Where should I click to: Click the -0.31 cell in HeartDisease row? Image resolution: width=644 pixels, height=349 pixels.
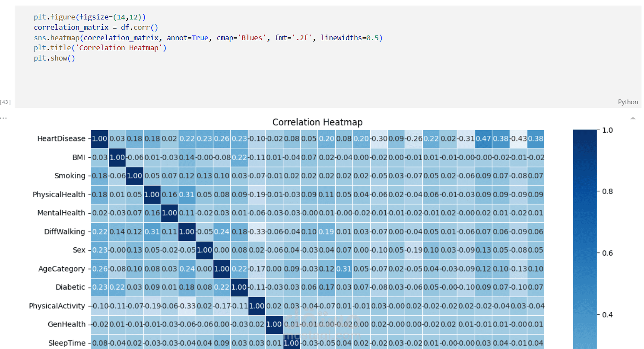(466, 139)
